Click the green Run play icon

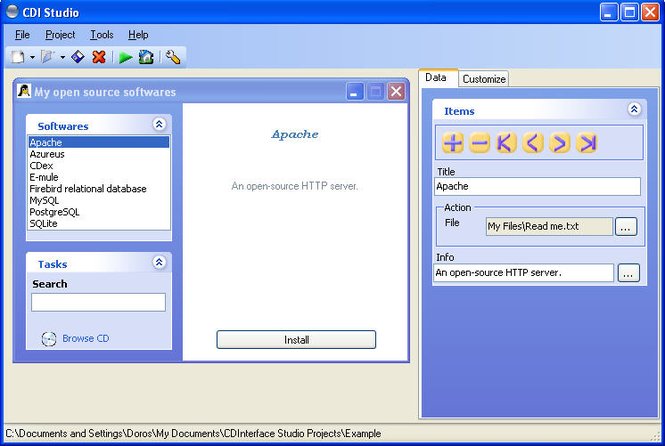tap(126, 57)
